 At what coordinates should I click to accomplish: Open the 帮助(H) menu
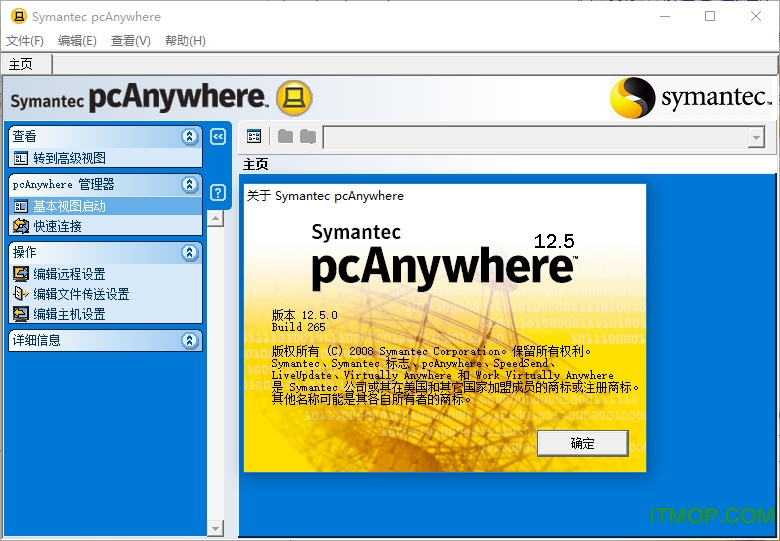click(x=185, y=40)
